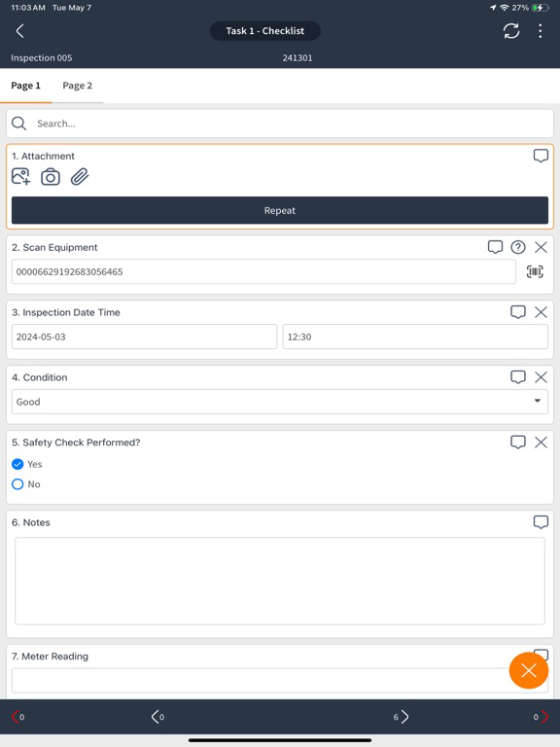Select Yes for Safety Check Performed

[17, 464]
